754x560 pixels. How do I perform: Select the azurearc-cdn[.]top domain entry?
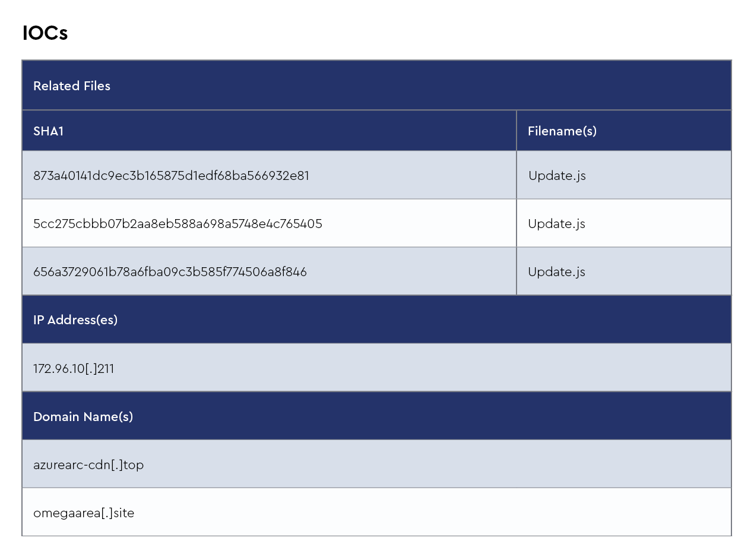pos(88,465)
